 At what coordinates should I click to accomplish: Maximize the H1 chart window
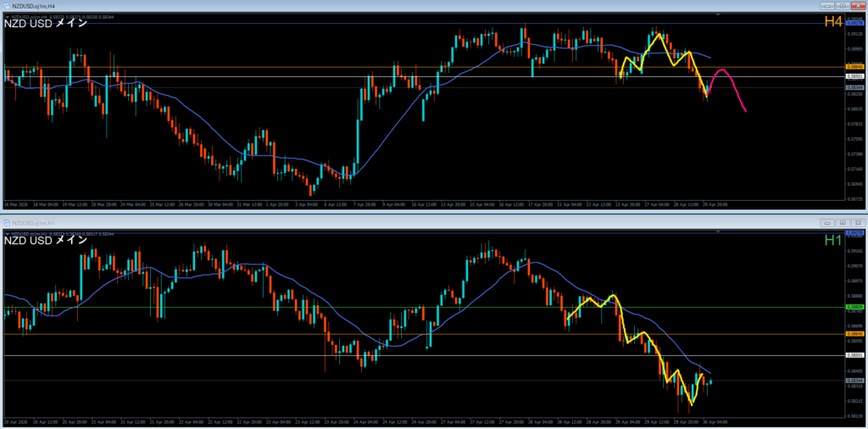pos(843,222)
